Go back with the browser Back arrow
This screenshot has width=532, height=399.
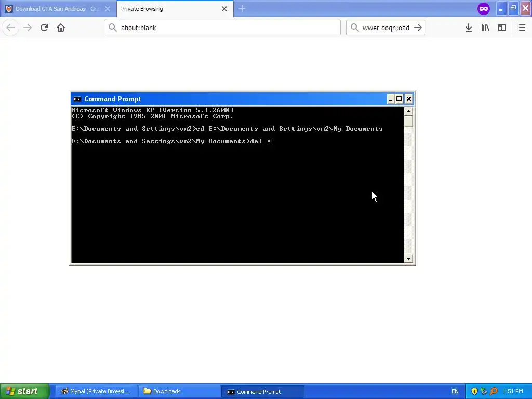click(10, 28)
